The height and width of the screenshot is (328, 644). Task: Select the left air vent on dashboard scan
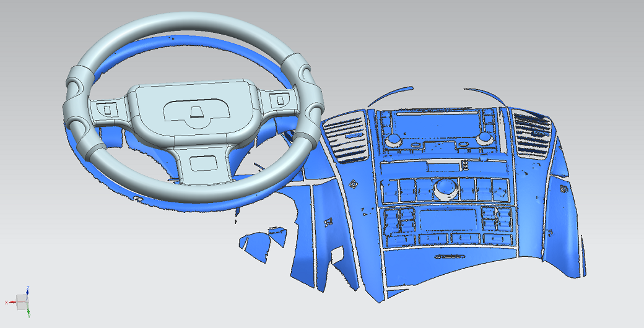tap(346, 137)
